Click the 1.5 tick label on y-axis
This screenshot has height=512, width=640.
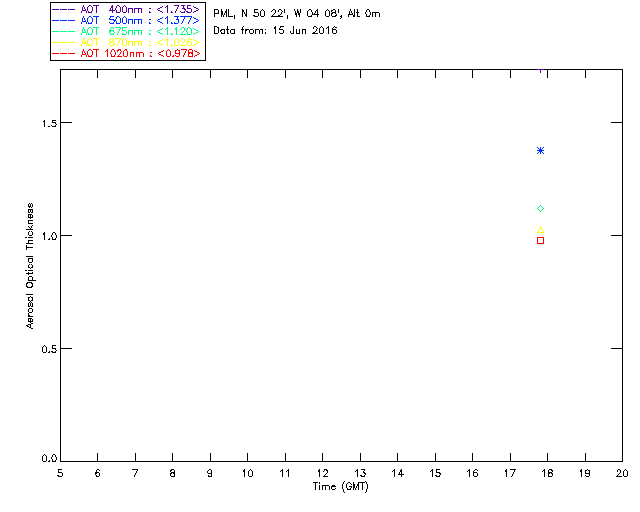pos(45,123)
